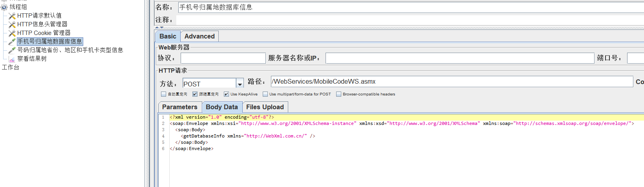Select the HTTP请求默认值 config icon
Viewport: 644px width, 187px height.
(12, 16)
